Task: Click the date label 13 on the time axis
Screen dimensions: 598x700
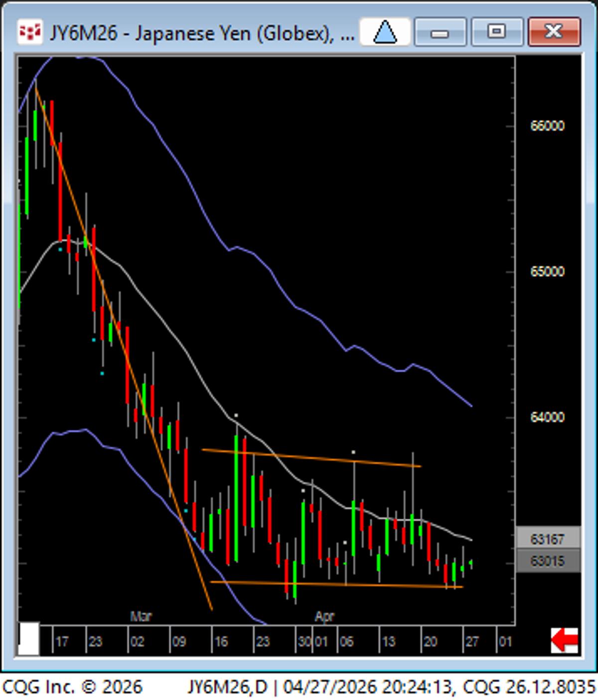Action: 388,642
